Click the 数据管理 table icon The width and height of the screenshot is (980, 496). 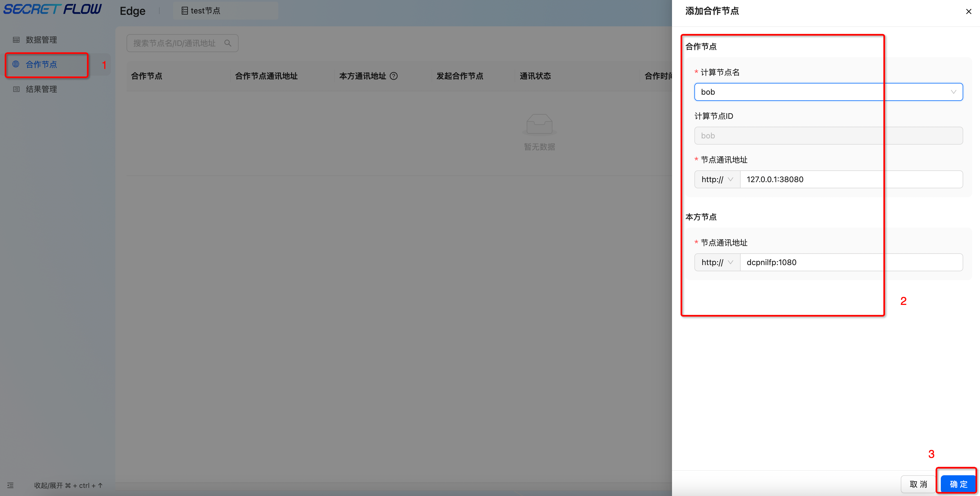click(x=16, y=40)
